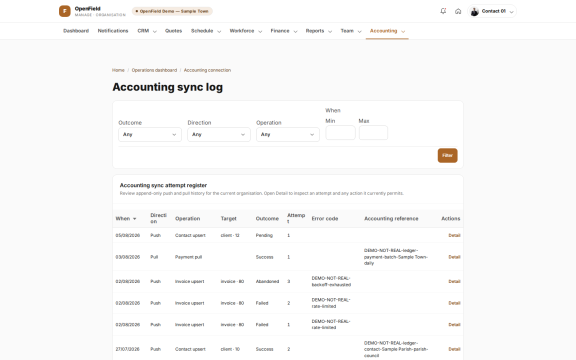The height and width of the screenshot is (360, 576).
Task: Follow the Accounting connection breadcrumb
Action: 207,70
